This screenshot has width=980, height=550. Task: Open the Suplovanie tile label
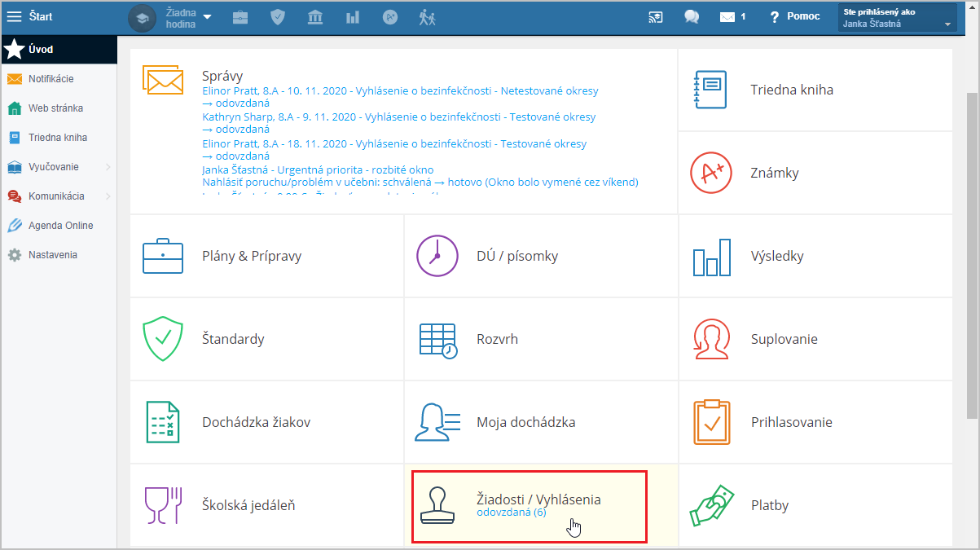click(x=784, y=339)
